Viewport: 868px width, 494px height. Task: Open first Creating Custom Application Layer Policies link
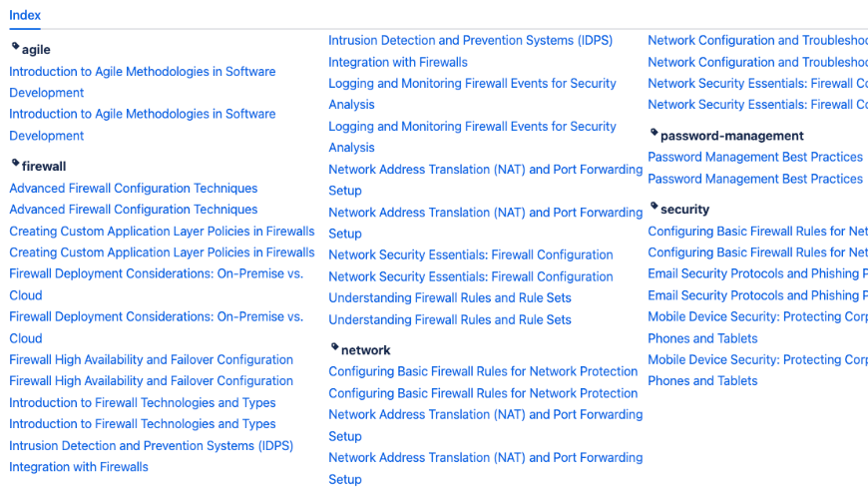(x=162, y=232)
